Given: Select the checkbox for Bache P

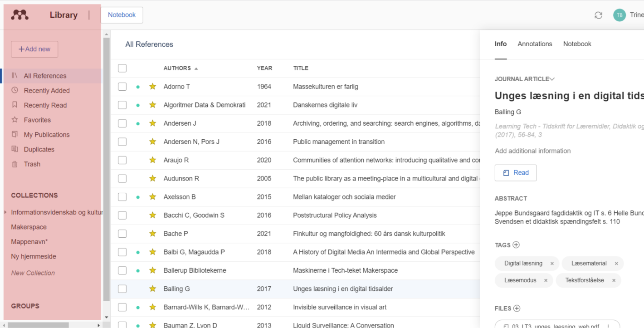Looking at the screenshot, I should pos(122,234).
